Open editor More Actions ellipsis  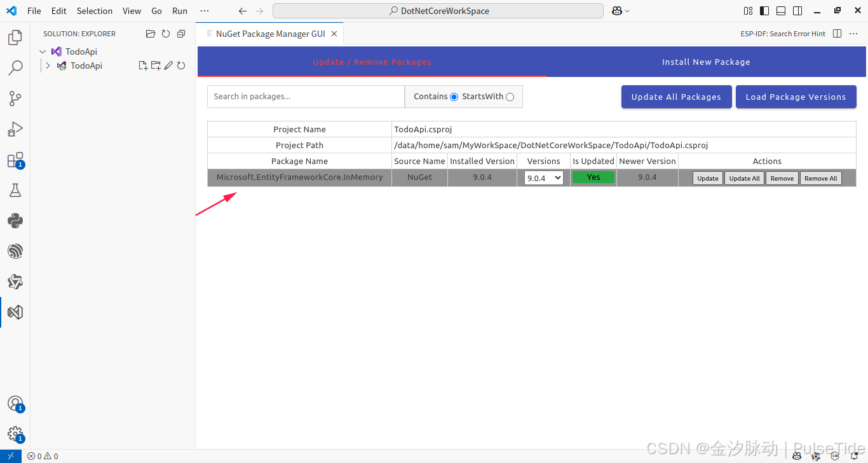point(853,34)
